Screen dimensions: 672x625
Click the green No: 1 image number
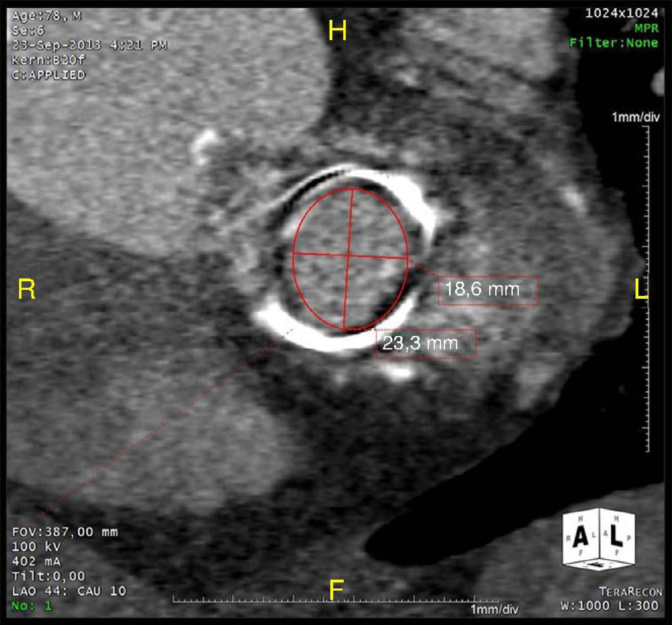[x=32, y=606]
